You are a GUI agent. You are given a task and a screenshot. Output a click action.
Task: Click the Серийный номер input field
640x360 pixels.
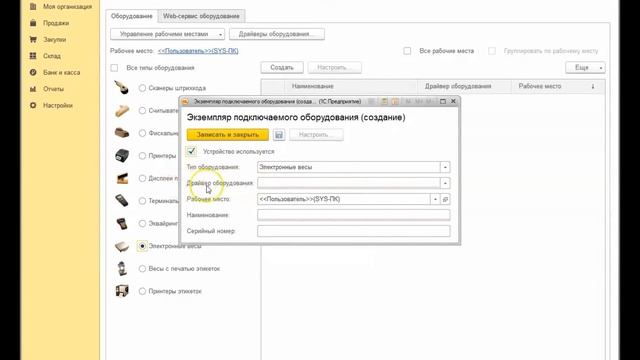coord(353,231)
